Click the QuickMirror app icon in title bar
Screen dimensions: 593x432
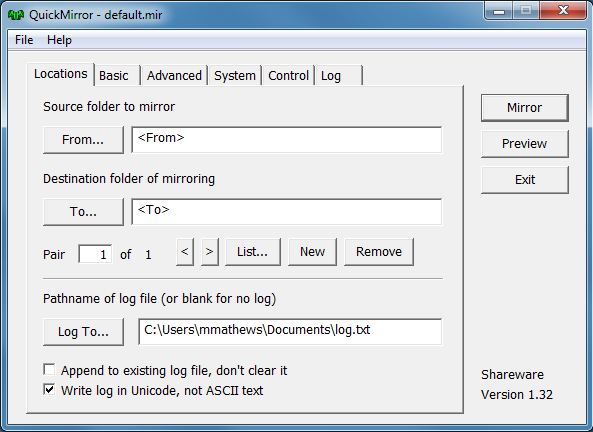(x=16, y=15)
